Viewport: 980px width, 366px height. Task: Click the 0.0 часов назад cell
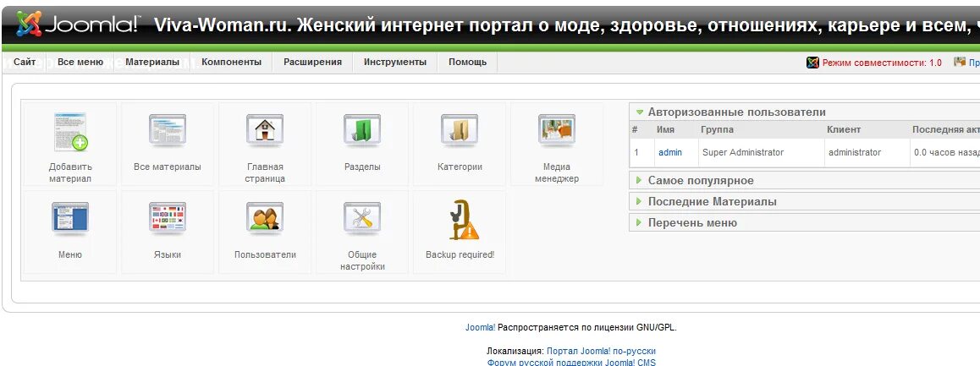946,152
